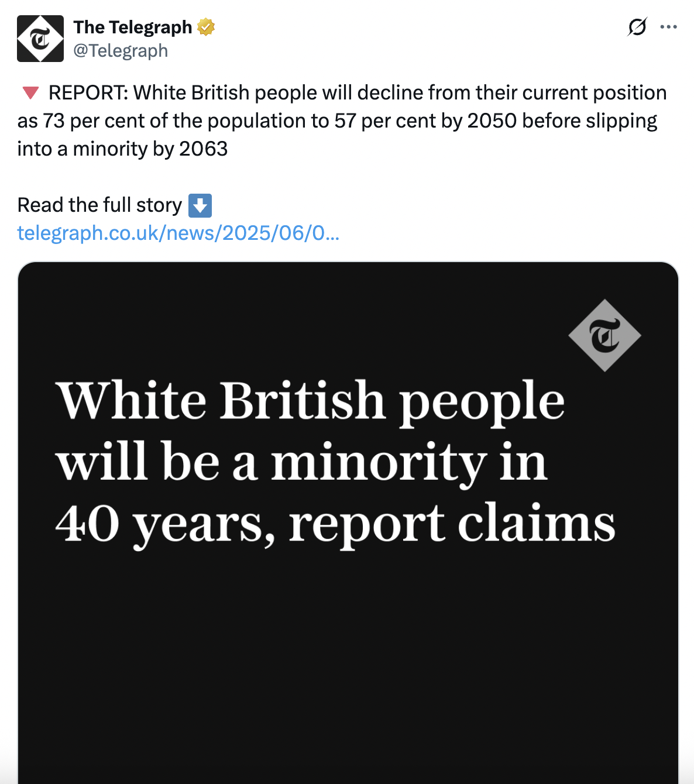Image resolution: width=694 pixels, height=784 pixels.
Task: Open the three-dot more options menu
Action: click(x=668, y=27)
